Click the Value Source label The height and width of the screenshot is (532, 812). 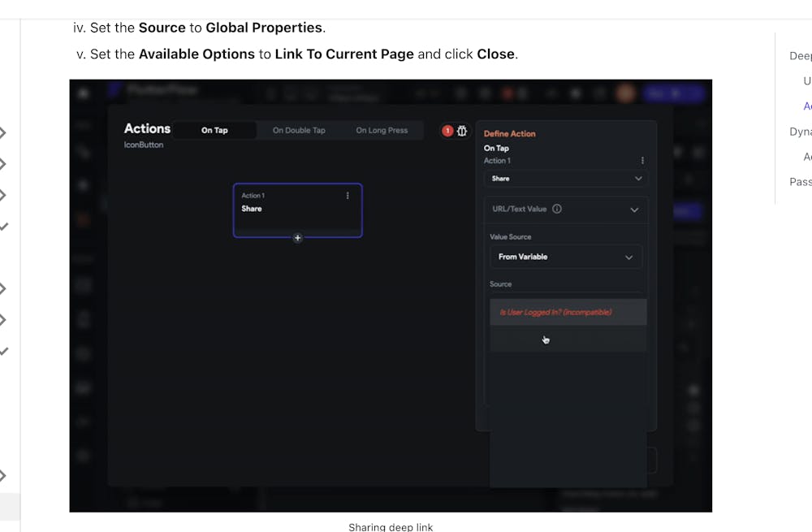(511, 236)
